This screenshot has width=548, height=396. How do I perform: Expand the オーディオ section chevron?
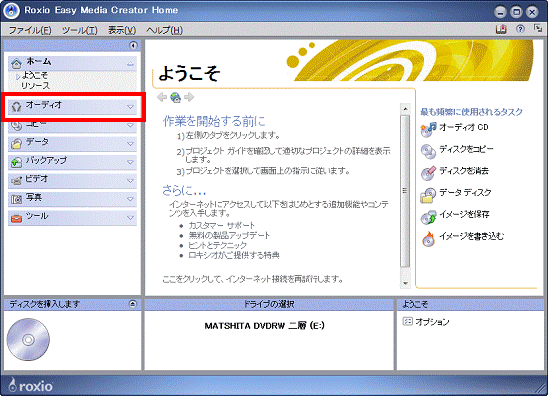click(x=130, y=107)
